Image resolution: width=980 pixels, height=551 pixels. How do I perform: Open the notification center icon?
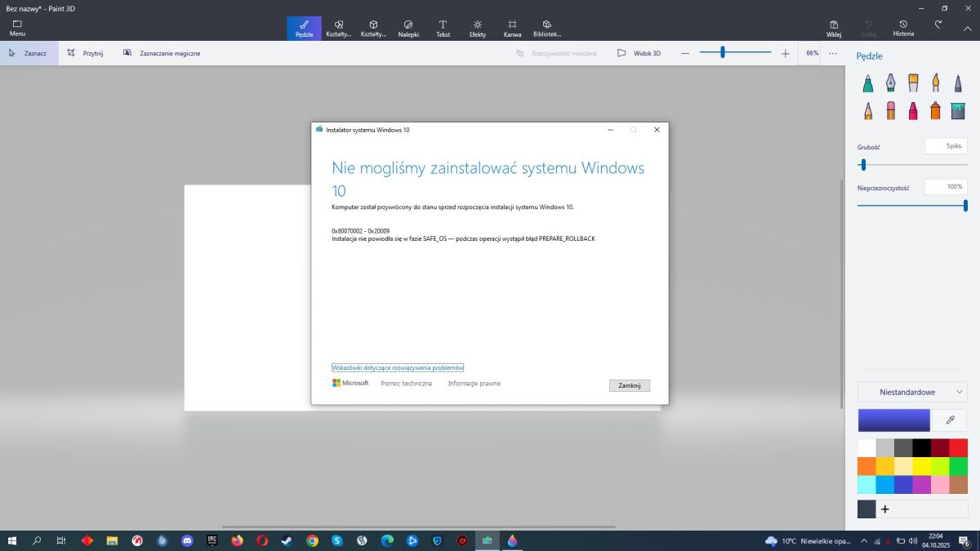coord(964,540)
